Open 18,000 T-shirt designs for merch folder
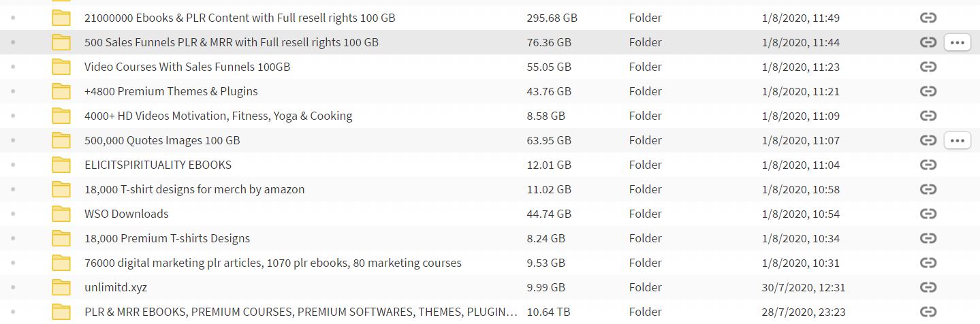This screenshot has height=324, width=980. (194, 189)
